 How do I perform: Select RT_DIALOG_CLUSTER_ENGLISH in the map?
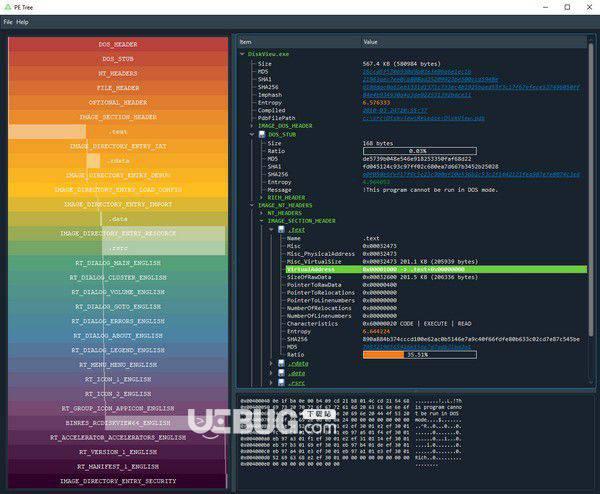tap(118, 277)
